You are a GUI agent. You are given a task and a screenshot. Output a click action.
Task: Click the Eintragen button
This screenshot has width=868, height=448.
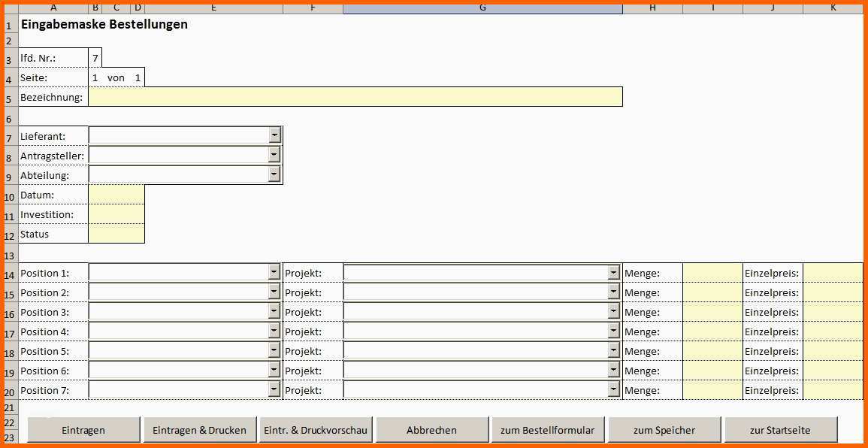83,430
